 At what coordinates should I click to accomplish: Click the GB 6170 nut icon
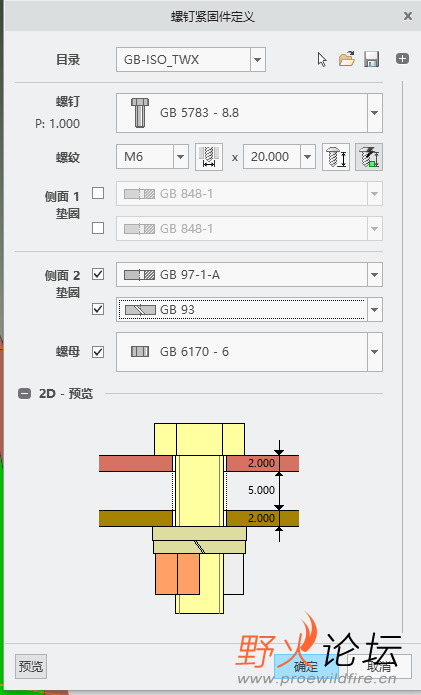click(140, 352)
